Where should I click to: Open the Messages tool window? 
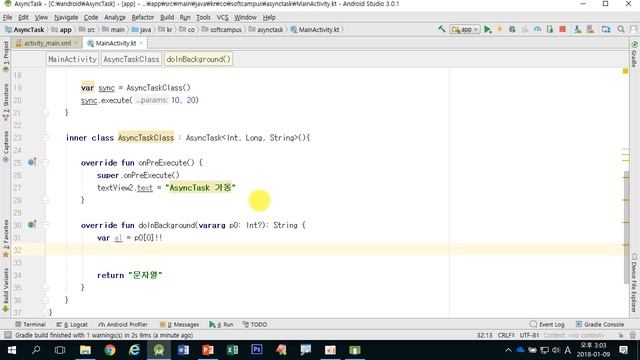coord(179,324)
